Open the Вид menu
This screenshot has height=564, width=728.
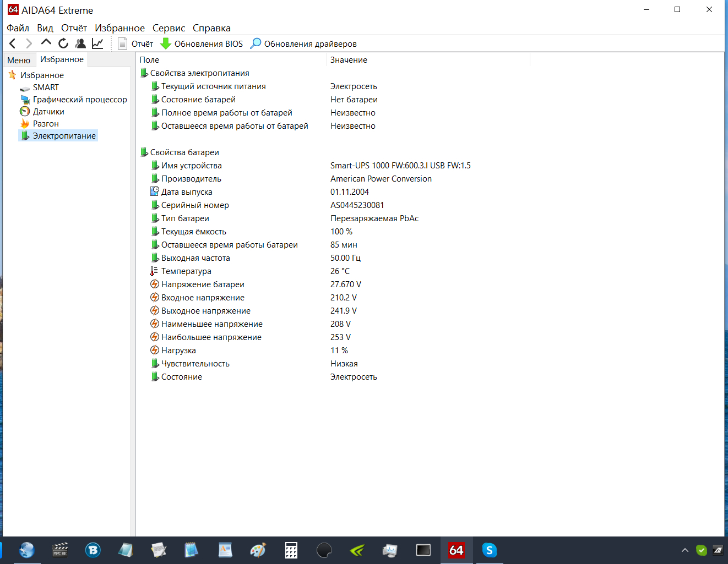(45, 28)
